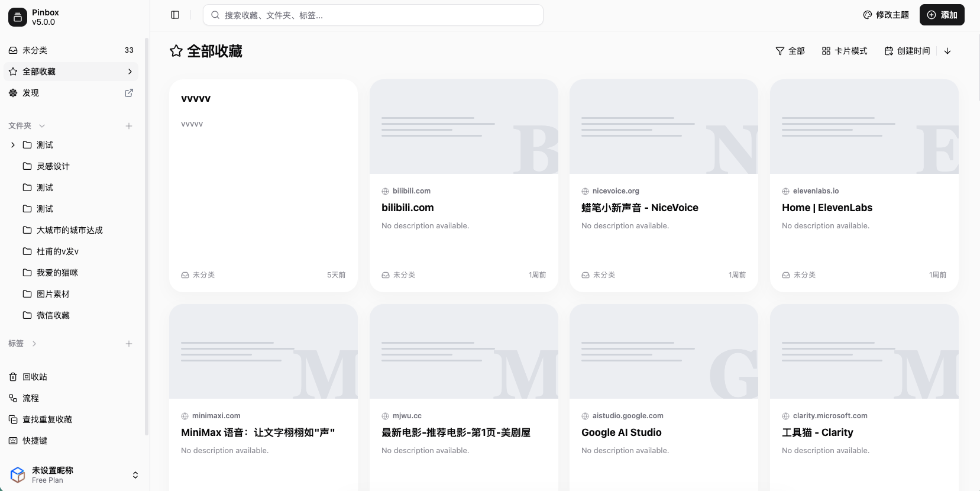The width and height of the screenshot is (980, 491).
Task: Click 未分类 tag on ElevenLabs card
Action: pos(799,275)
